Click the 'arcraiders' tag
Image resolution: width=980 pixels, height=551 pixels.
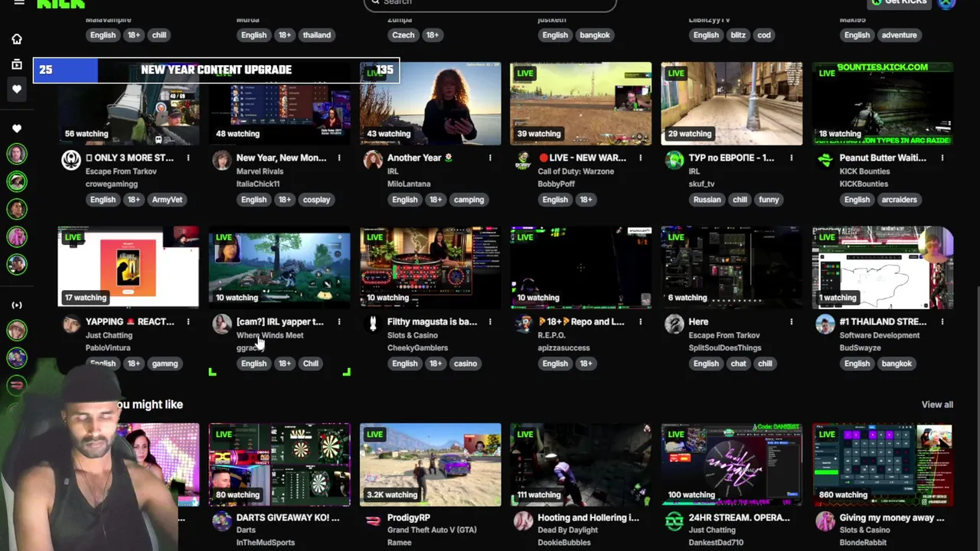tap(899, 200)
